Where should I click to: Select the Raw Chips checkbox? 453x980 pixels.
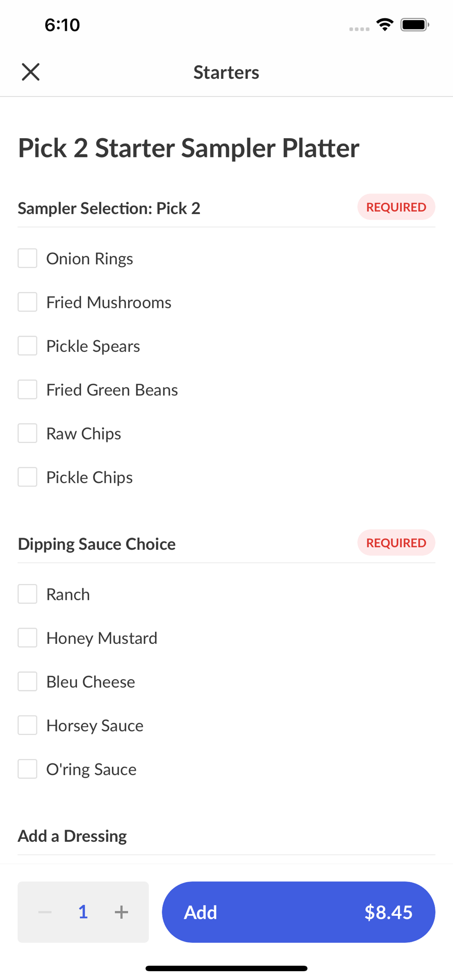[27, 433]
